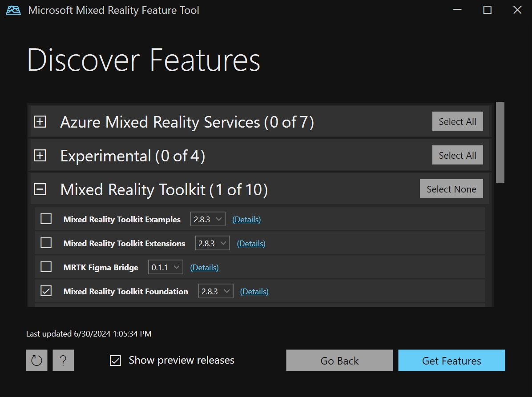Click the Go Back button

(x=339, y=360)
